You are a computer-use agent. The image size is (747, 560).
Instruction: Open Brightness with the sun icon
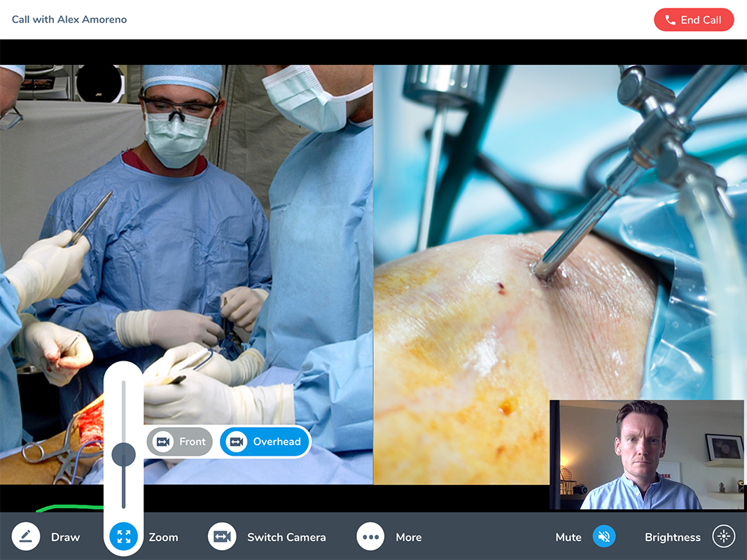pyautogui.click(x=724, y=537)
